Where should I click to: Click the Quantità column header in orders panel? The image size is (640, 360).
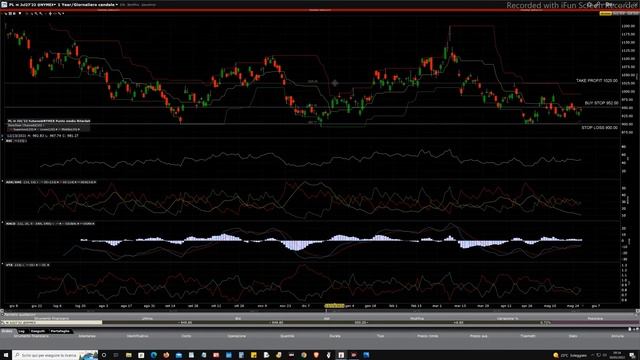click(287, 336)
